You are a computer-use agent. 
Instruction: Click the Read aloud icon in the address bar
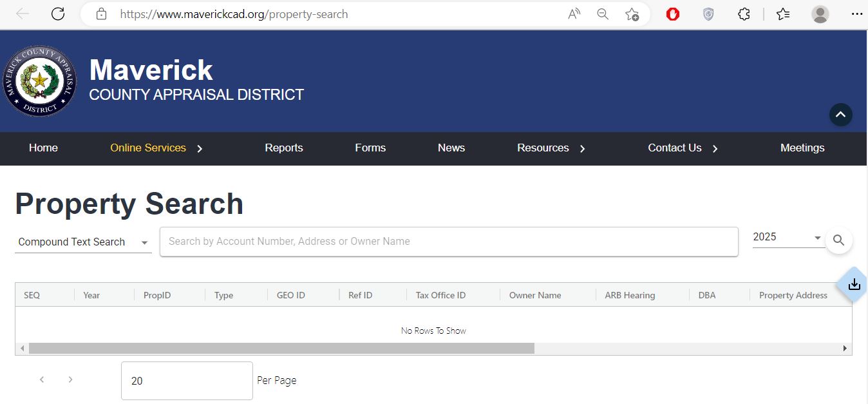[x=573, y=14]
